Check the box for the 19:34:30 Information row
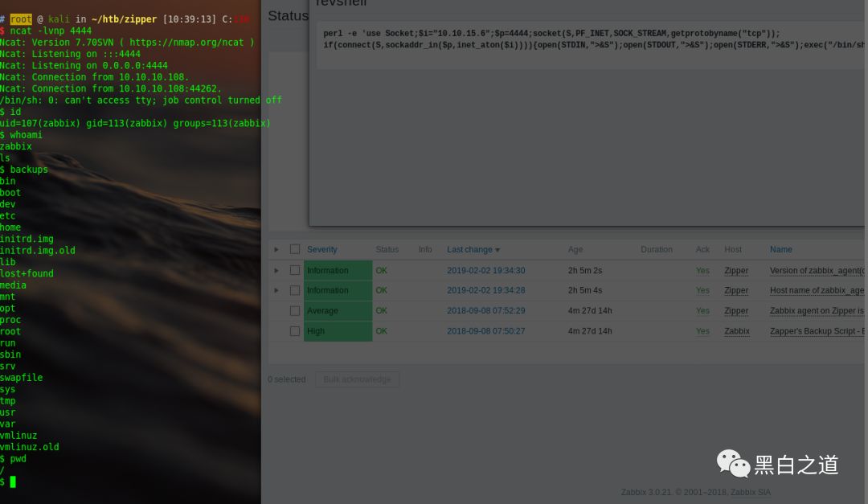 click(x=295, y=270)
